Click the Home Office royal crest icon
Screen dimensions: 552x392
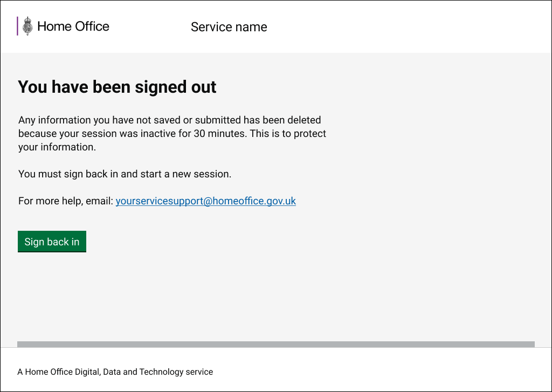pos(27,26)
